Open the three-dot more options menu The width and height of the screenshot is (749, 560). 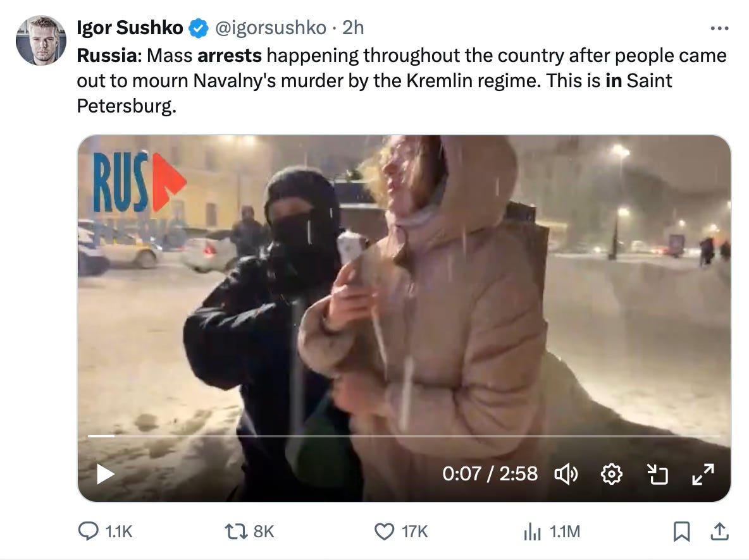click(719, 28)
